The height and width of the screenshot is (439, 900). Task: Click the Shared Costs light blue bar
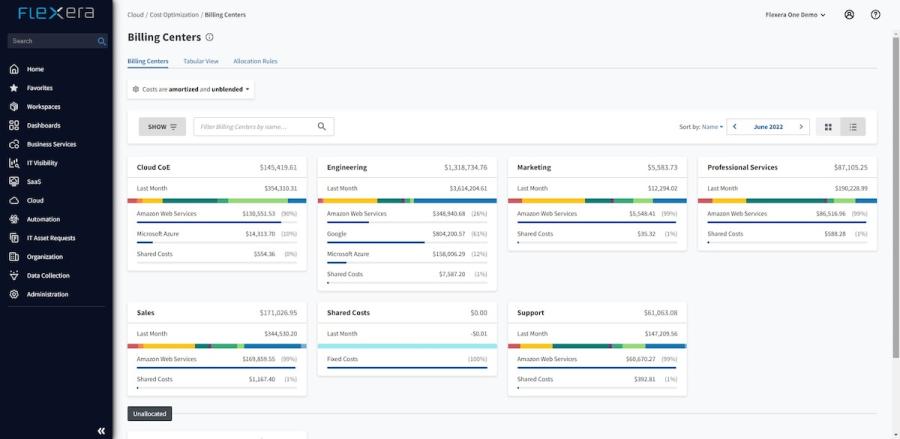pos(407,346)
